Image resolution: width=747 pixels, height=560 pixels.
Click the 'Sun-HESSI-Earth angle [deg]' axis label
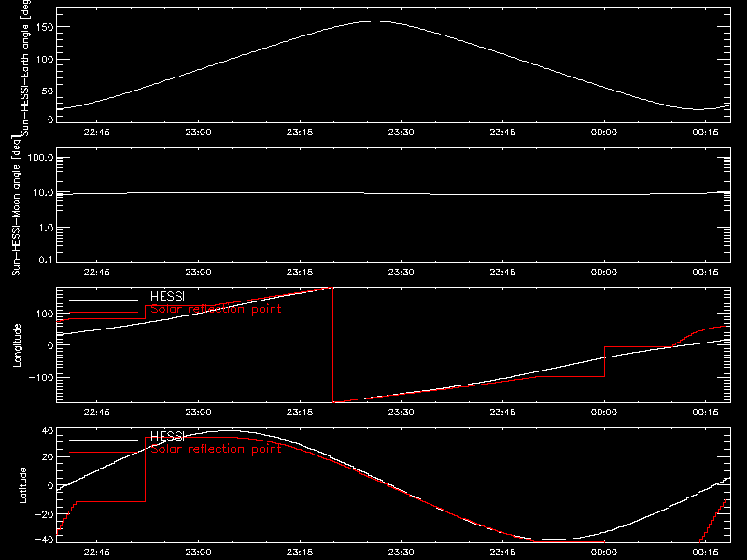[25, 68]
